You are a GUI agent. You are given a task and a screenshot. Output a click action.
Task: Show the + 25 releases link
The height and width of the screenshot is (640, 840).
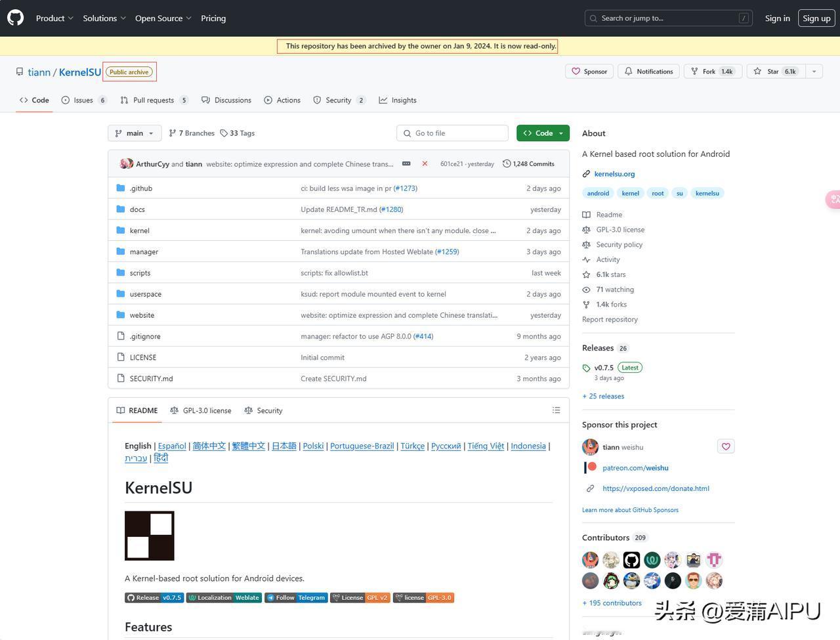(x=603, y=396)
